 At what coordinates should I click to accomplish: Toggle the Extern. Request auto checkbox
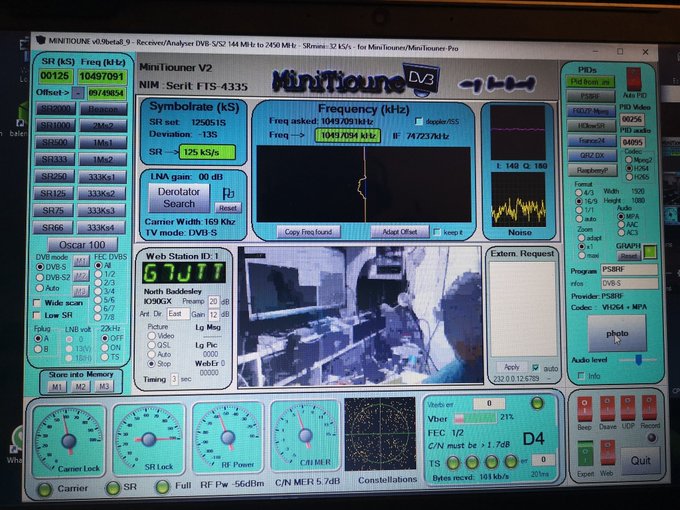[x=536, y=368]
